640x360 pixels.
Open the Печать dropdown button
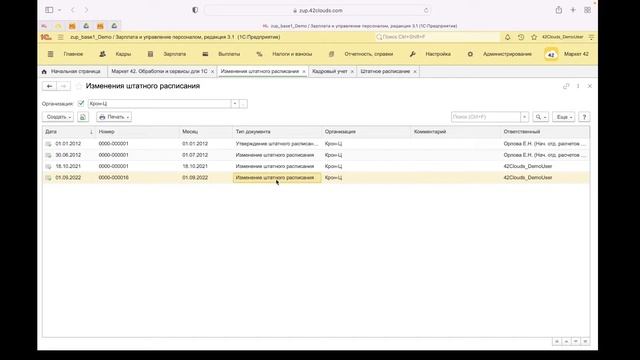[114, 117]
